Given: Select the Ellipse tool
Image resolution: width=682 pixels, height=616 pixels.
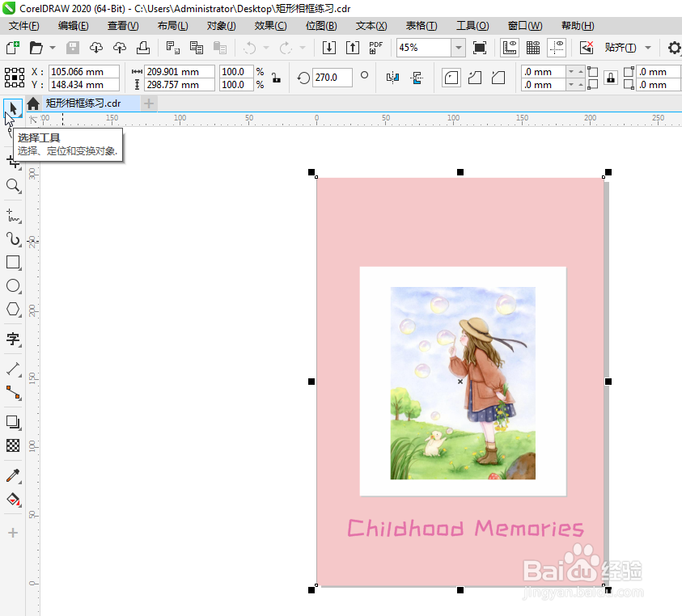Looking at the screenshot, I should click(13, 286).
